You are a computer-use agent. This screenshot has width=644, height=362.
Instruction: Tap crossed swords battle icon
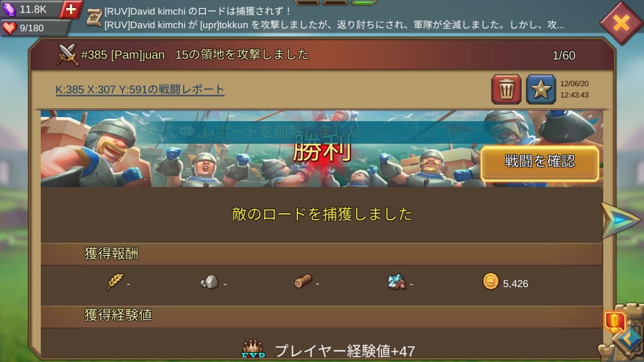click(66, 54)
